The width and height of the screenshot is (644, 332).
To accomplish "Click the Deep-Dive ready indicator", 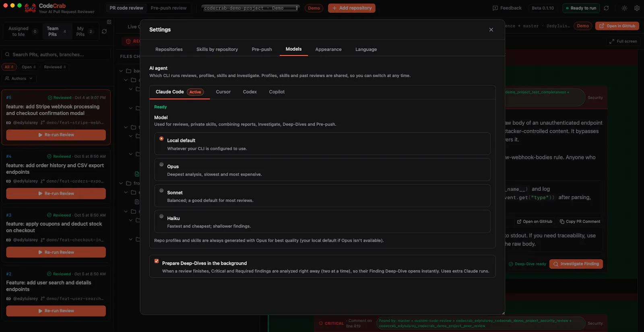I will click(527, 264).
